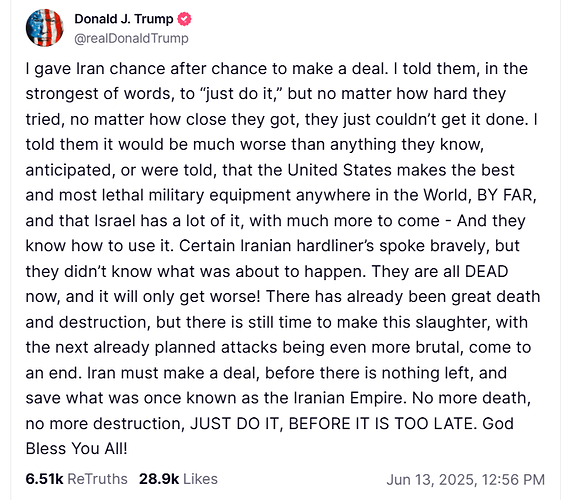Image resolution: width=561 pixels, height=500 pixels.
Task: Click the word "Israel" in the post
Action: coord(114,221)
